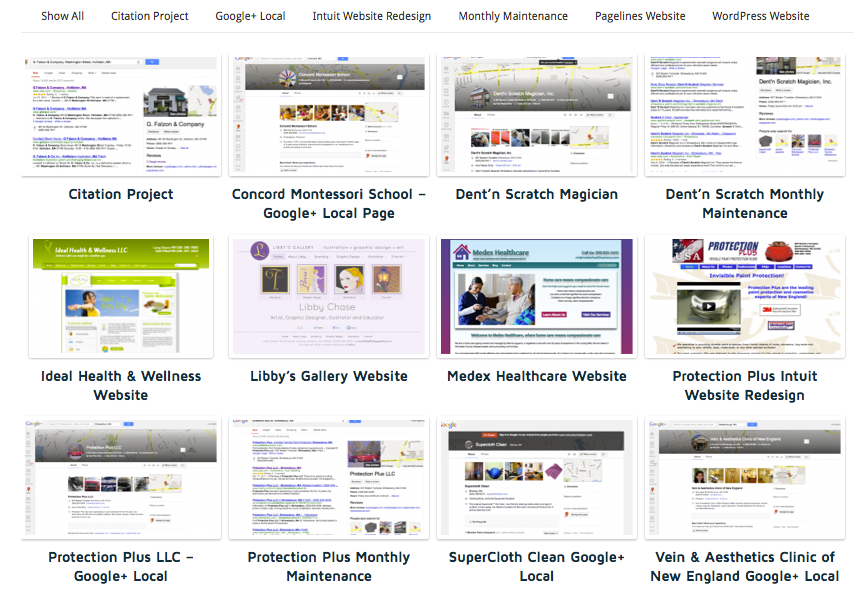Open Dent'n Scratch Monthly Maintenance title link
Image resolution: width=864 pixels, height=594 pixels.
click(744, 204)
